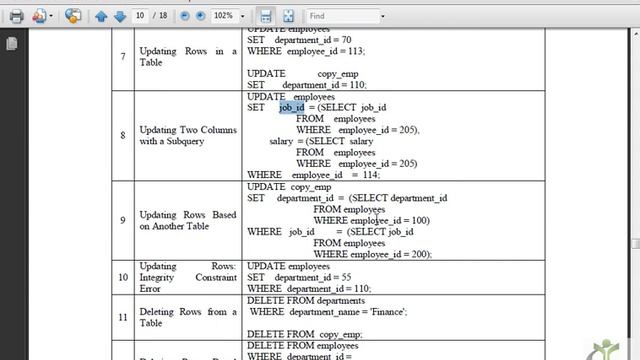Viewport: 640px width, 360px height.
Task: Click the Collaborate share icon
Action: click(x=73, y=16)
